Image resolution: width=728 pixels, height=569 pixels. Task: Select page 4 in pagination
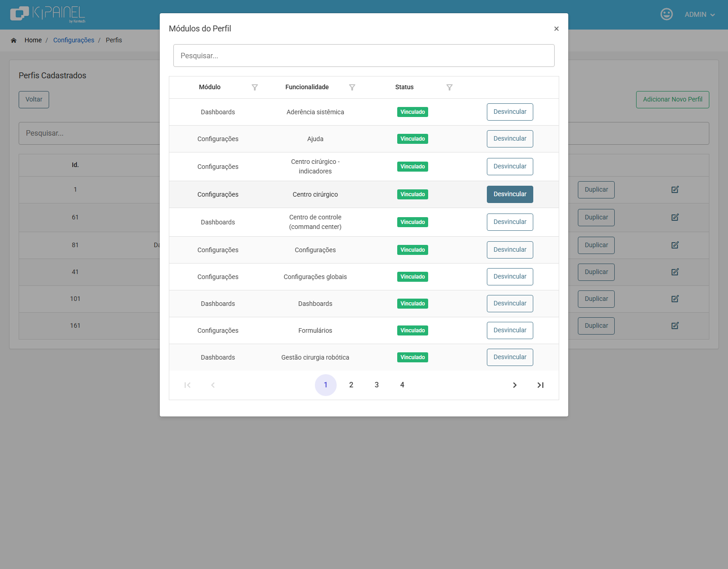click(x=402, y=385)
